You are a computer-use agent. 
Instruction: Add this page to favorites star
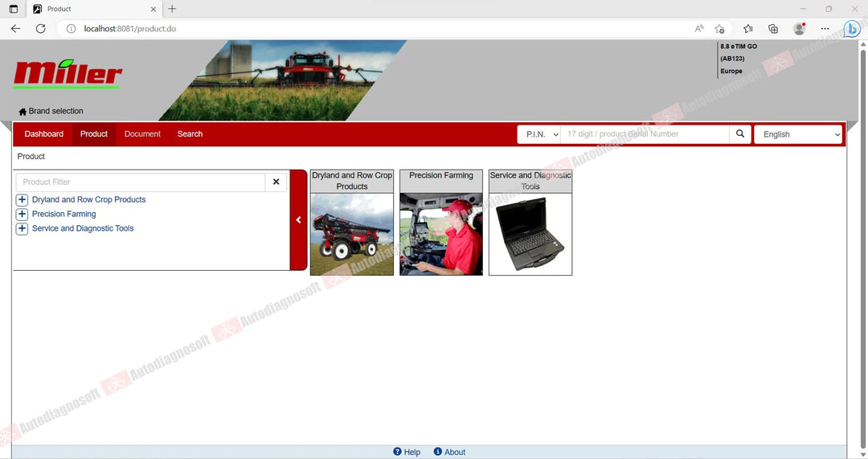tap(719, 29)
